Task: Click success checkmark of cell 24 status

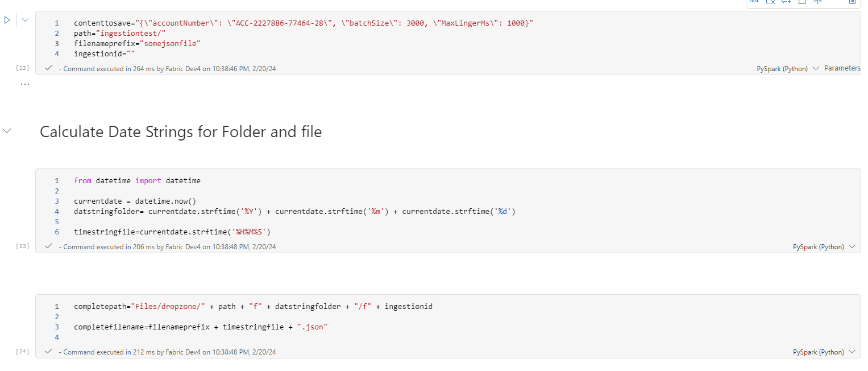Action: [48, 352]
